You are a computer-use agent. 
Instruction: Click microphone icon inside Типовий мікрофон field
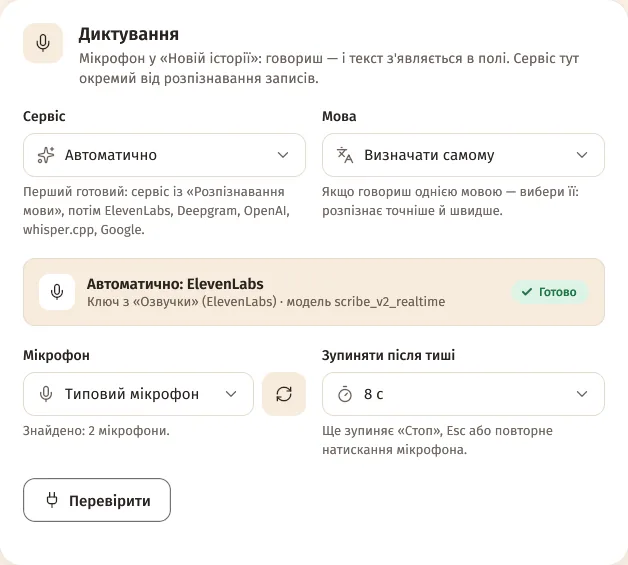click(x=46, y=394)
